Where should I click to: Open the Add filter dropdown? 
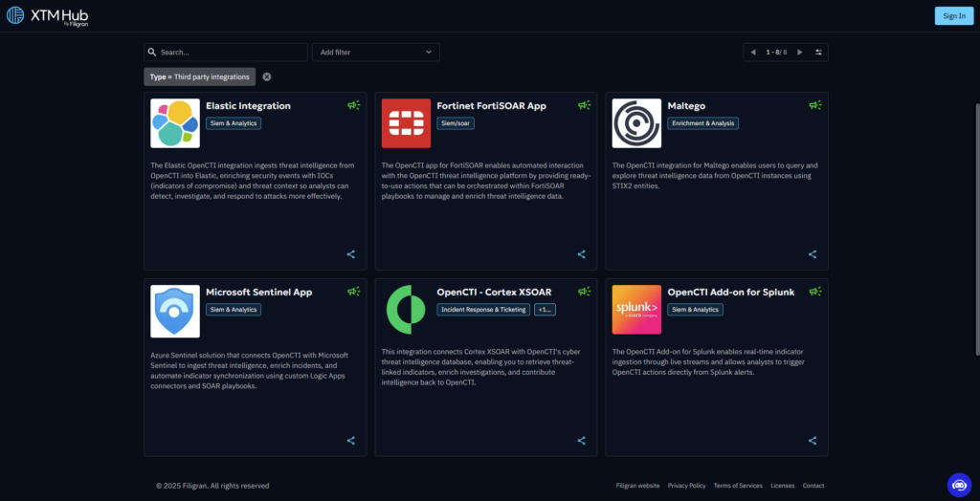point(375,52)
